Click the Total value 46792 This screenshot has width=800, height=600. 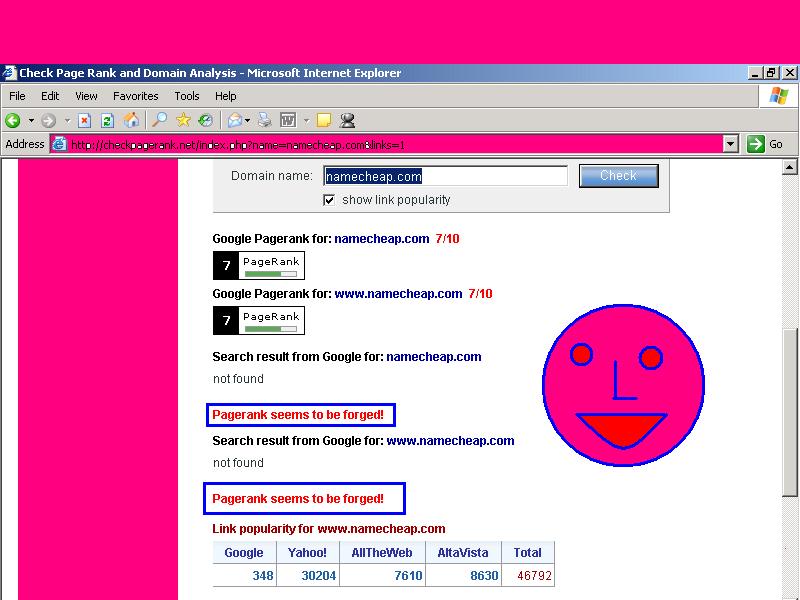coord(535,576)
